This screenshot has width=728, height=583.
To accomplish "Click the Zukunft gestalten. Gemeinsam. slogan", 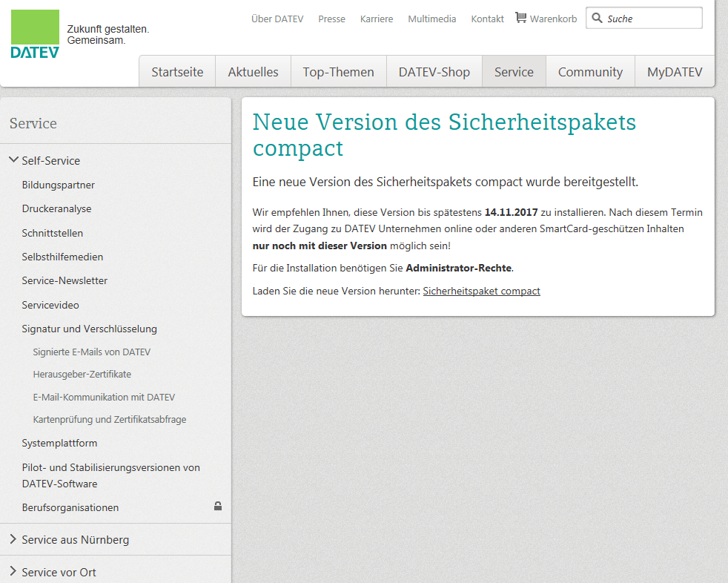I will 107,34.
